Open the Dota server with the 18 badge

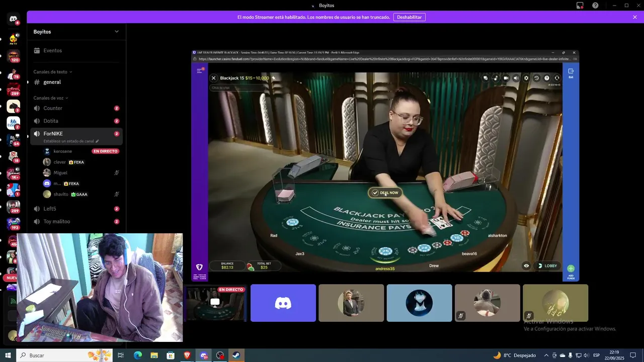(14, 156)
